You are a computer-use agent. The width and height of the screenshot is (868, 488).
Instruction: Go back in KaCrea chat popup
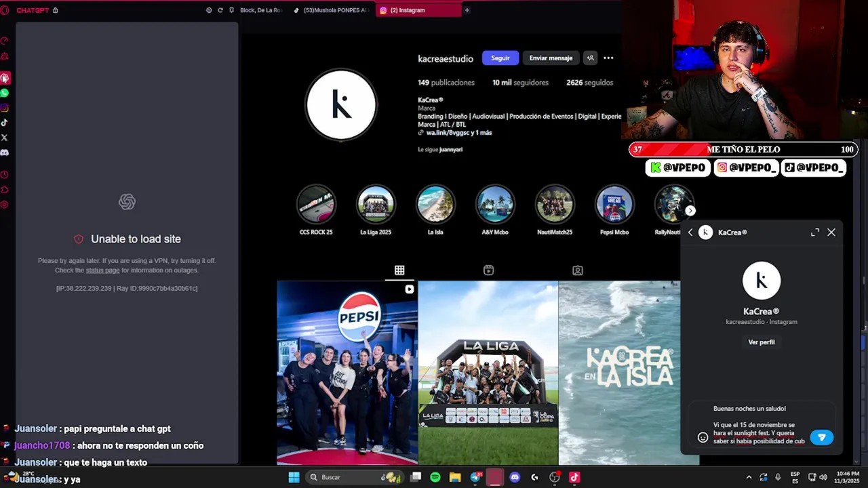[690, 232]
